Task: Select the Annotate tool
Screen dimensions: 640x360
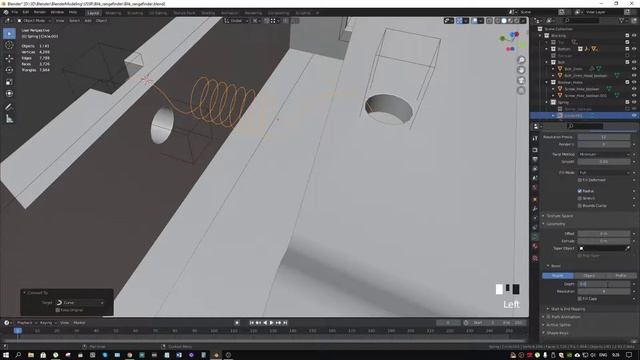Action: click(9, 107)
